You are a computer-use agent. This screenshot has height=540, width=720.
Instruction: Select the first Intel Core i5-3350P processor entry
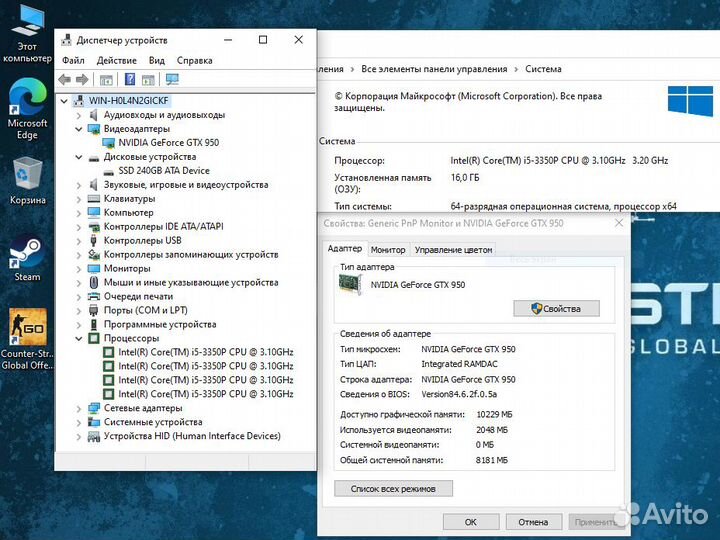(206, 352)
